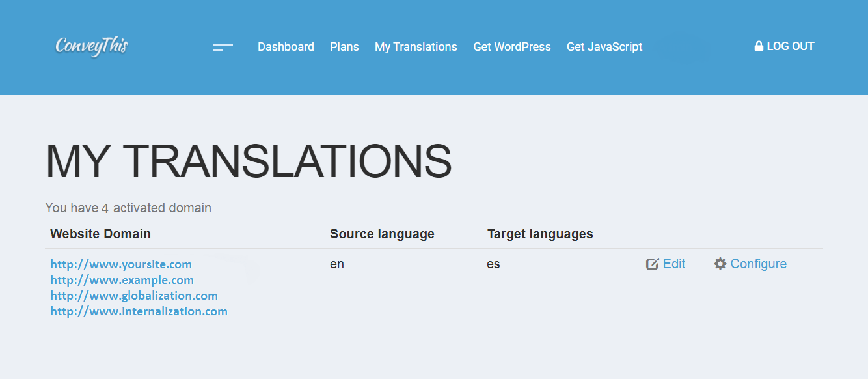Click the Source language column header
This screenshot has width=868, height=379.
coord(382,234)
